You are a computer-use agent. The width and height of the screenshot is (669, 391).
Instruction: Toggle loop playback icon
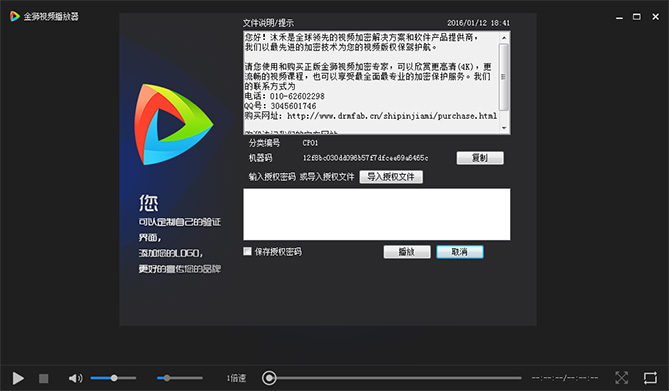650,378
